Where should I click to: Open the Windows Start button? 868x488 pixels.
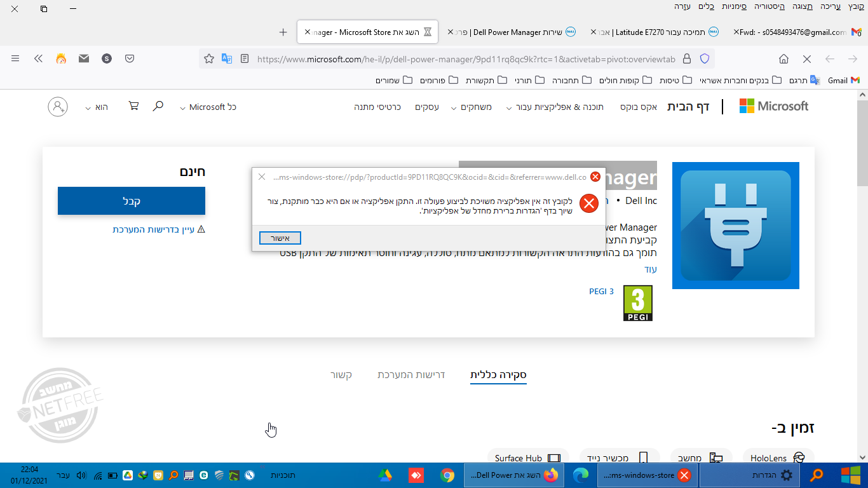point(850,475)
